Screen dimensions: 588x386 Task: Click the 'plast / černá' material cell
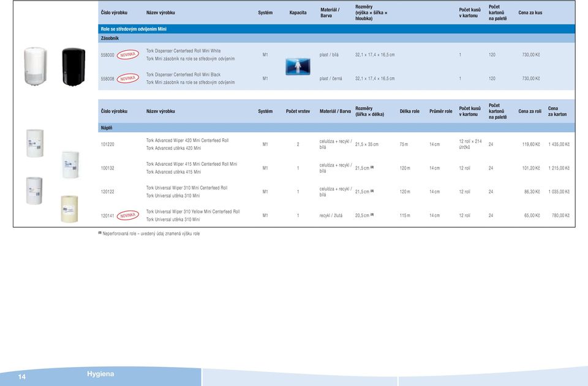(331, 79)
